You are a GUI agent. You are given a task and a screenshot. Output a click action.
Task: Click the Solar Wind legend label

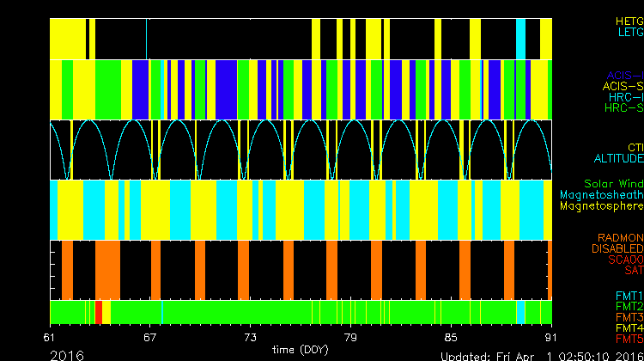613,184
